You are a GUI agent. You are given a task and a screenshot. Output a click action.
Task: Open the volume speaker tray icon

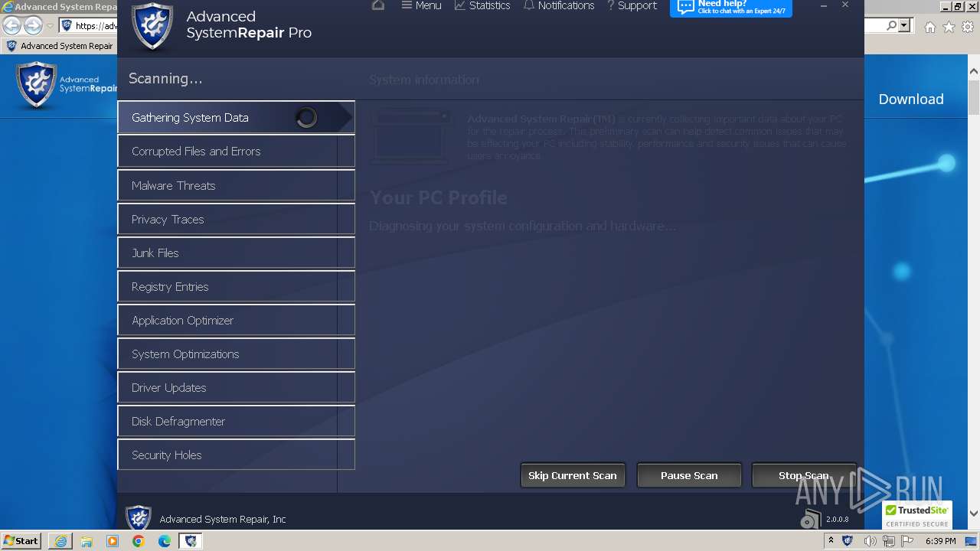point(870,541)
